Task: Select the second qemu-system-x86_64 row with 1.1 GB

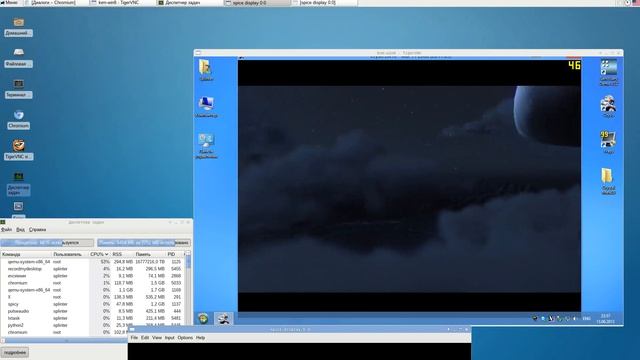Action: 93,290
